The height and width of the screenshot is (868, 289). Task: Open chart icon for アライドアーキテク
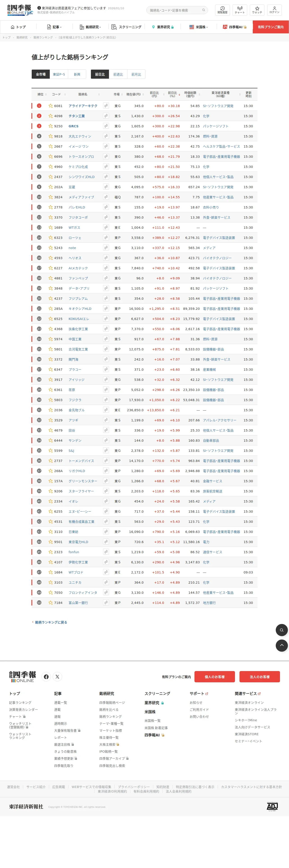(106, 106)
